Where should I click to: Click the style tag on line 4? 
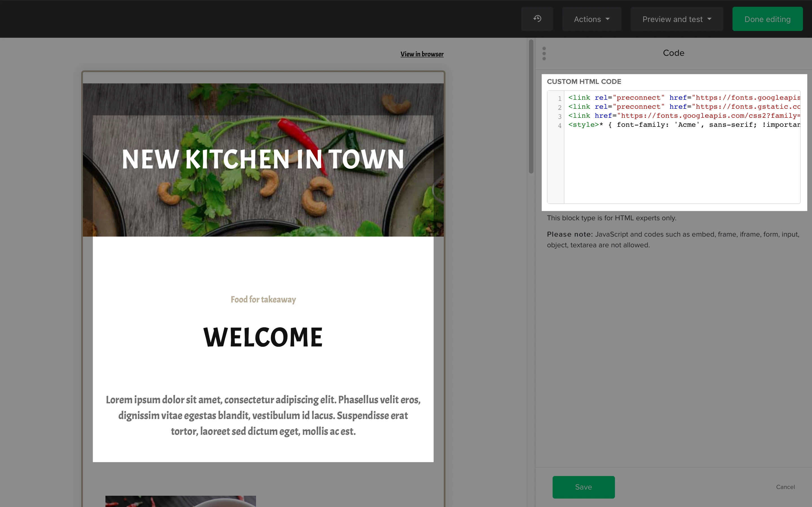583,125
